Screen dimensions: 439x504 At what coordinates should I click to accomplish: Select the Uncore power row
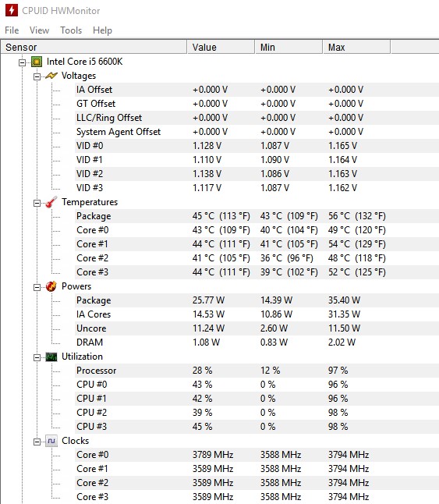257,328
